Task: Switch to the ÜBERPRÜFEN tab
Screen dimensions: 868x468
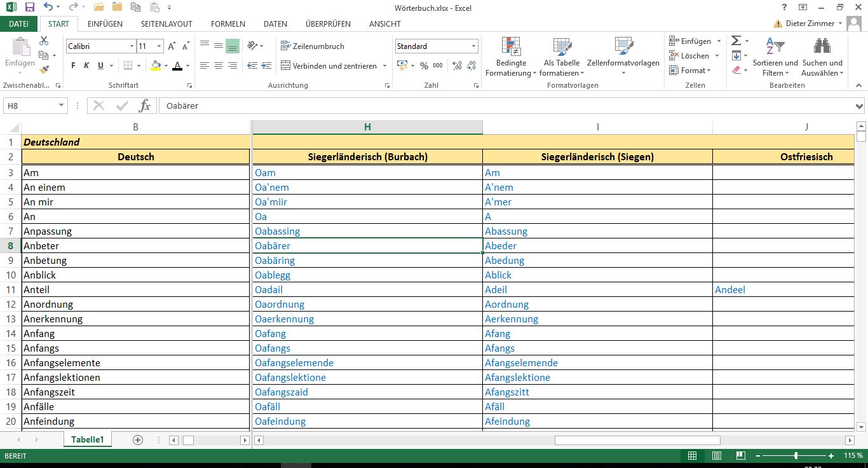Action: 328,24
